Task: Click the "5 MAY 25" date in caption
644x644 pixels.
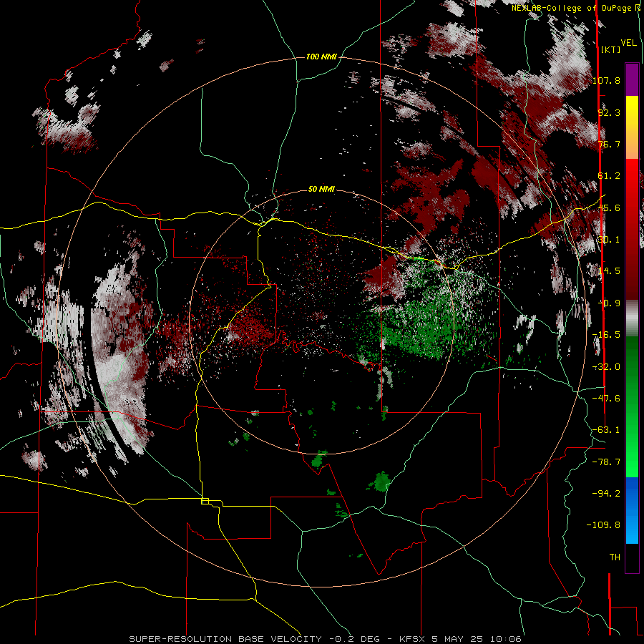Action: click(x=459, y=639)
